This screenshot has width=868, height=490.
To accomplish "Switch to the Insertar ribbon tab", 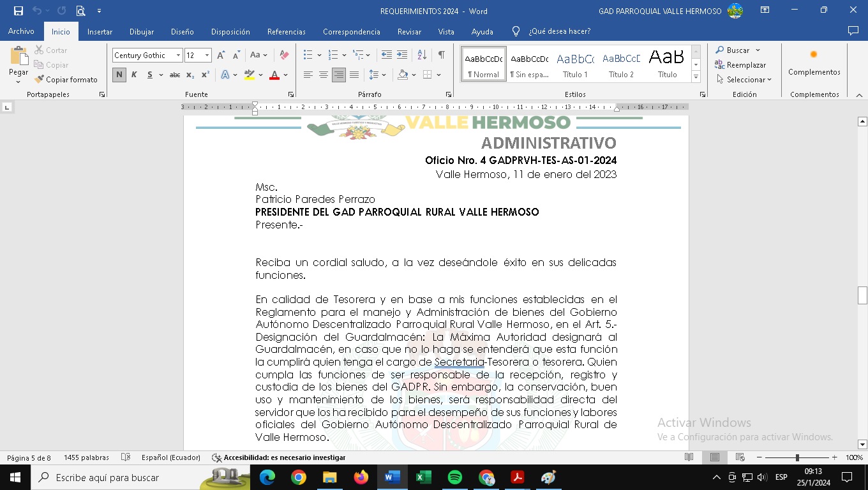I will click(100, 31).
